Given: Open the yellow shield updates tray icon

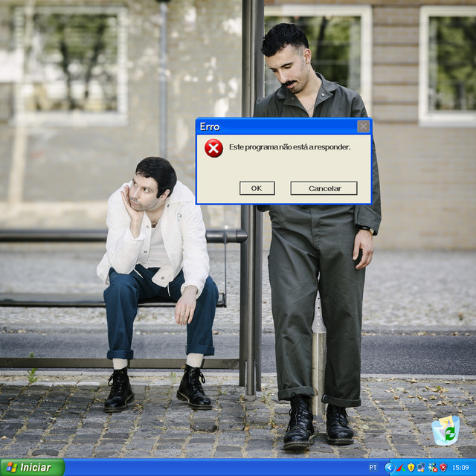Looking at the screenshot, I should 411,468.
